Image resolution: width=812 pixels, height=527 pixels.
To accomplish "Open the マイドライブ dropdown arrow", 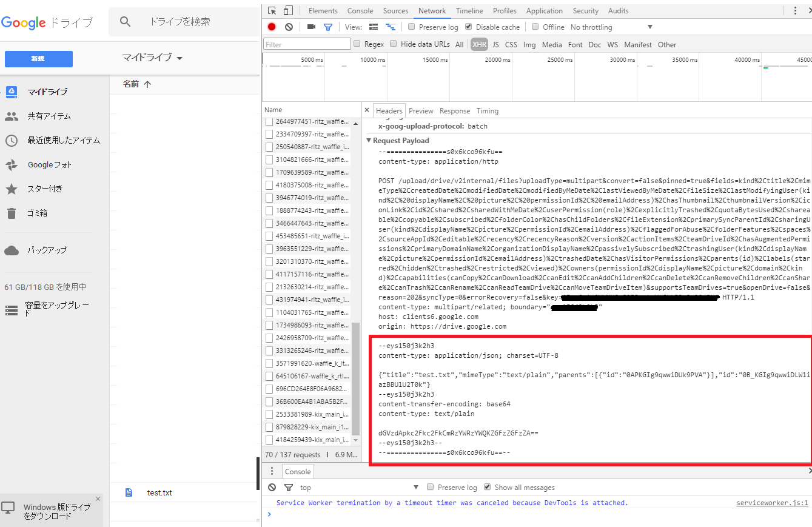I will [x=180, y=58].
